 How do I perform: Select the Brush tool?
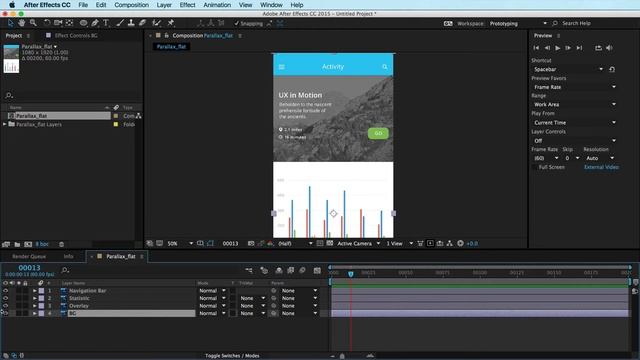(x=120, y=23)
